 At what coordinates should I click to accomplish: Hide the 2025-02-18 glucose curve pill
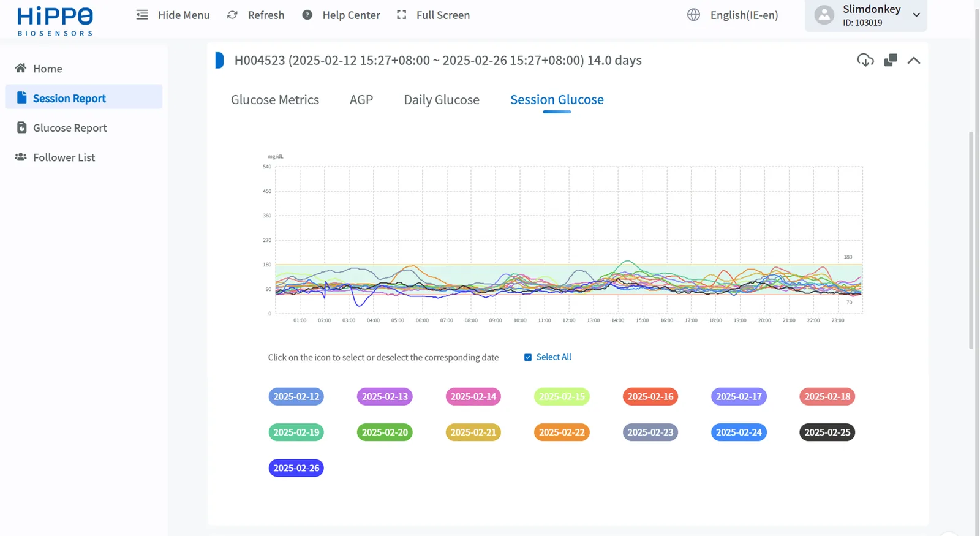(x=827, y=396)
